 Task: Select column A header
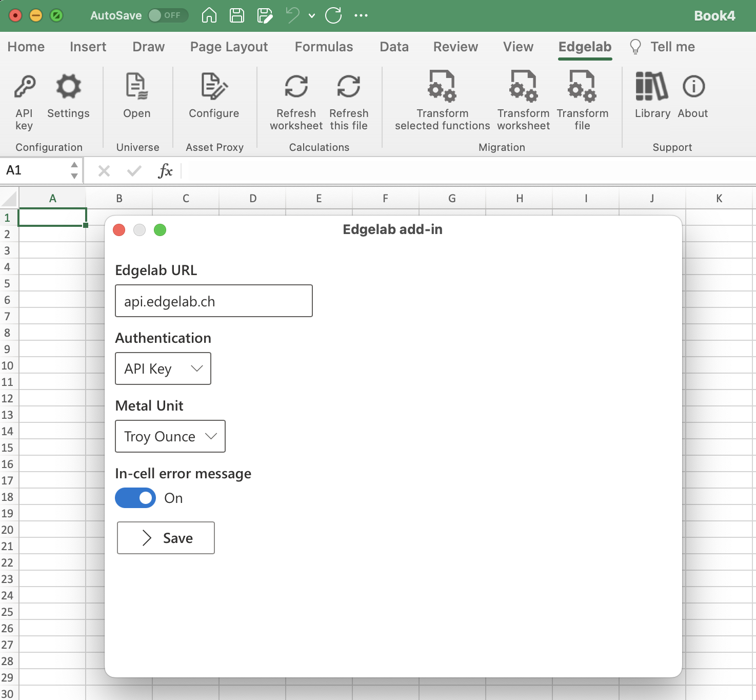(x=52, y=199)
